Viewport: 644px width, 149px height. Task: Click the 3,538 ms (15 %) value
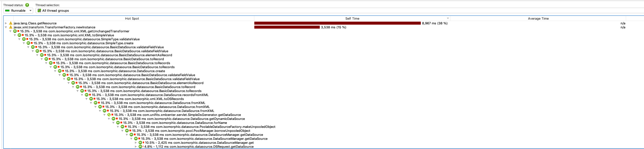[x=333, y=27]
